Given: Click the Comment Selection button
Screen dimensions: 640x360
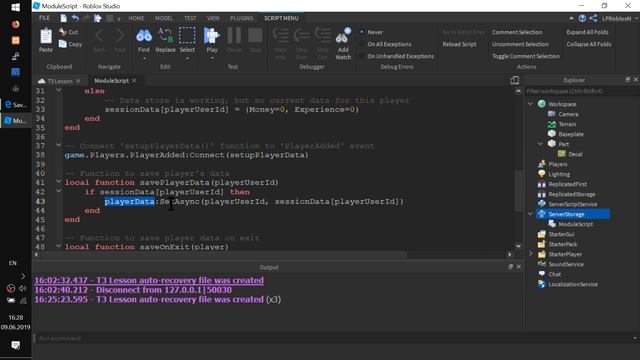Looking at the screenshot, I should (517, 32).
